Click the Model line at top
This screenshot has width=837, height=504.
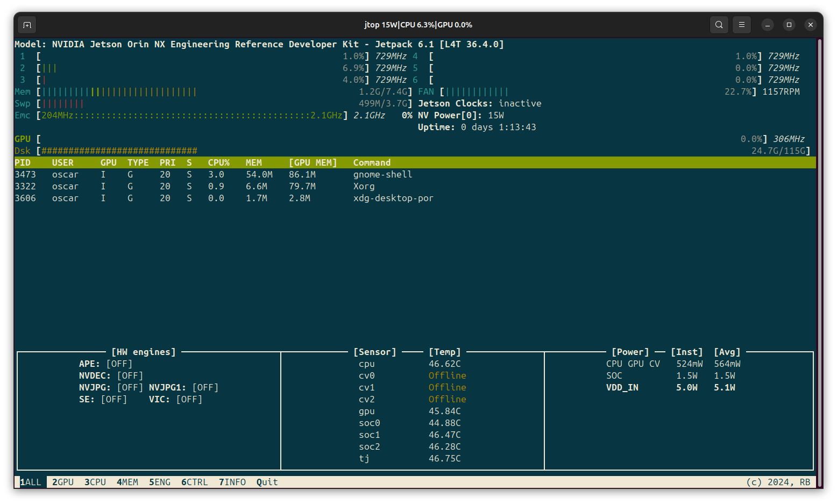259,44
